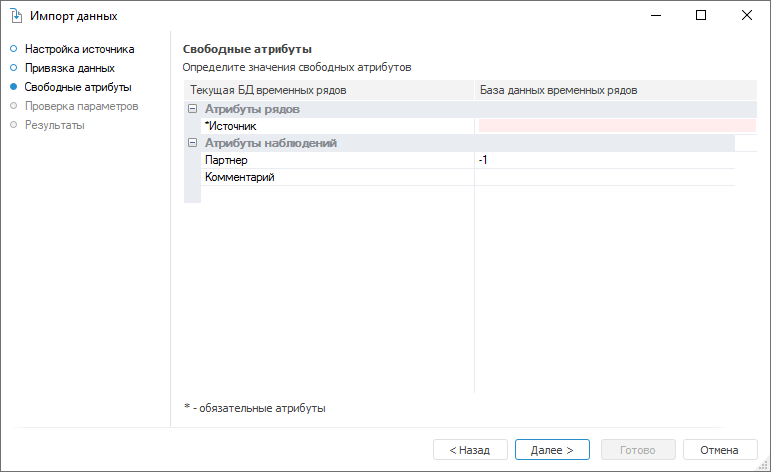Edit the Партнер value cell
The height and width of the screenshot is (472, 771).
[x=605, y=160]
